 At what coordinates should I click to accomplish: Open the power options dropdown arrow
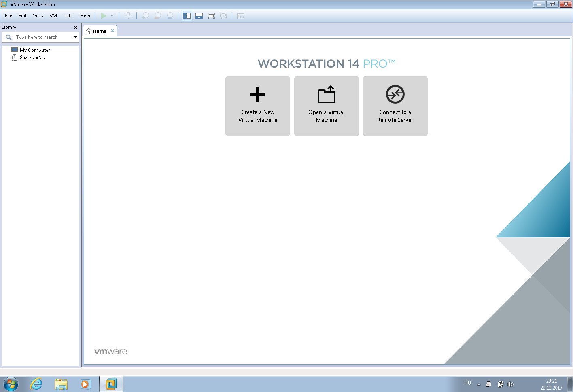click(x=112, y=16)
